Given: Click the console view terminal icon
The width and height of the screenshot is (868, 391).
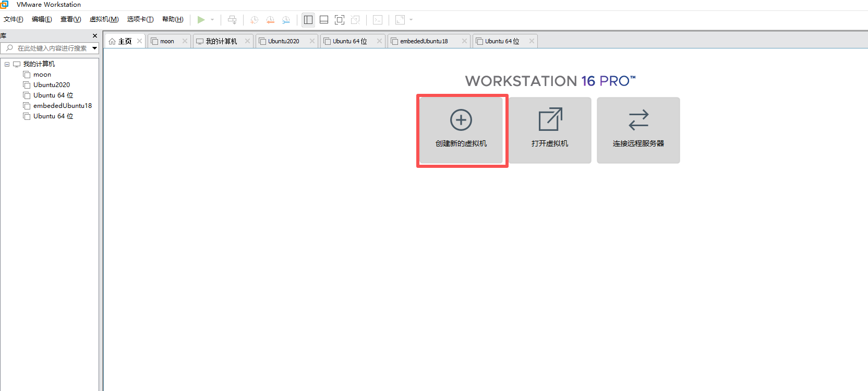Looking at the screenshot, I should 378,20.
